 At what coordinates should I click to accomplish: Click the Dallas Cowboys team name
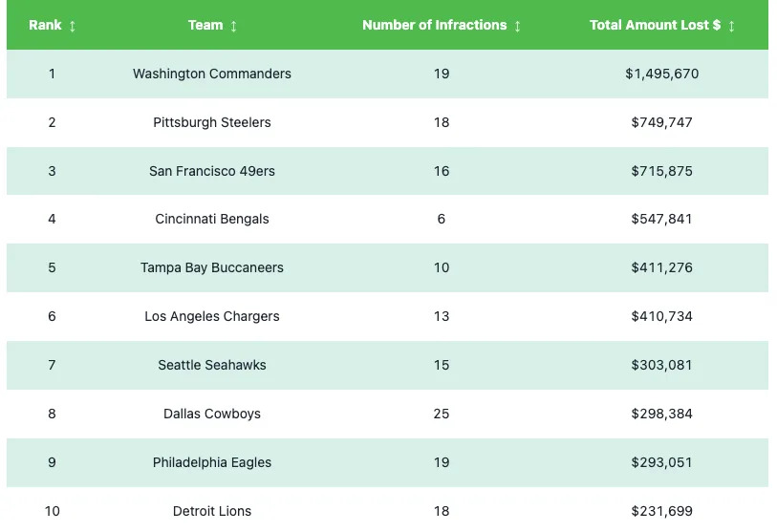click(x=212, y=414)
